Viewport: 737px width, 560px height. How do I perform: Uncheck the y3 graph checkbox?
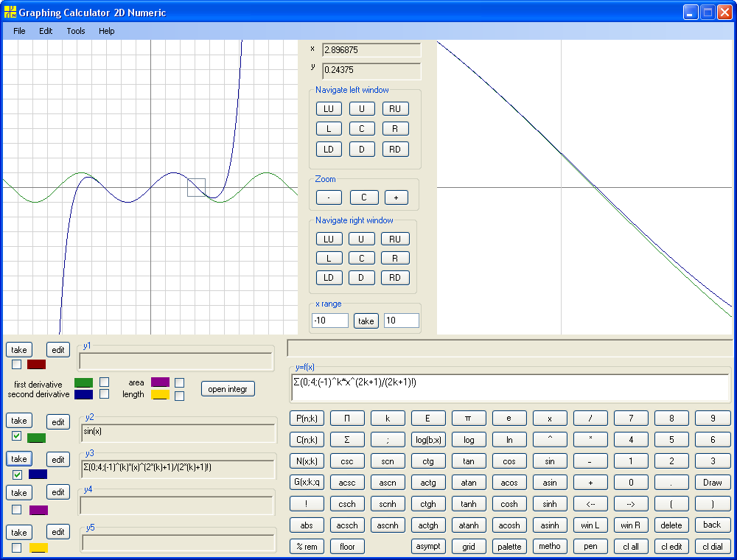tap(17, 475)
